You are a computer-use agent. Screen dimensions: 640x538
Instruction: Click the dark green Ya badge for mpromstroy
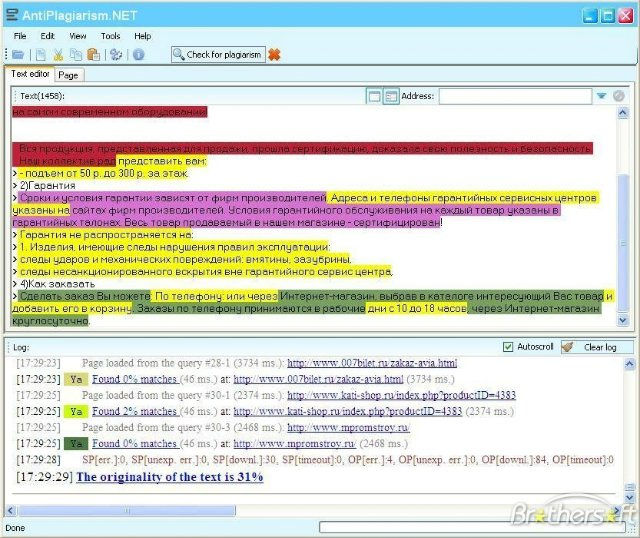point(76,444)
